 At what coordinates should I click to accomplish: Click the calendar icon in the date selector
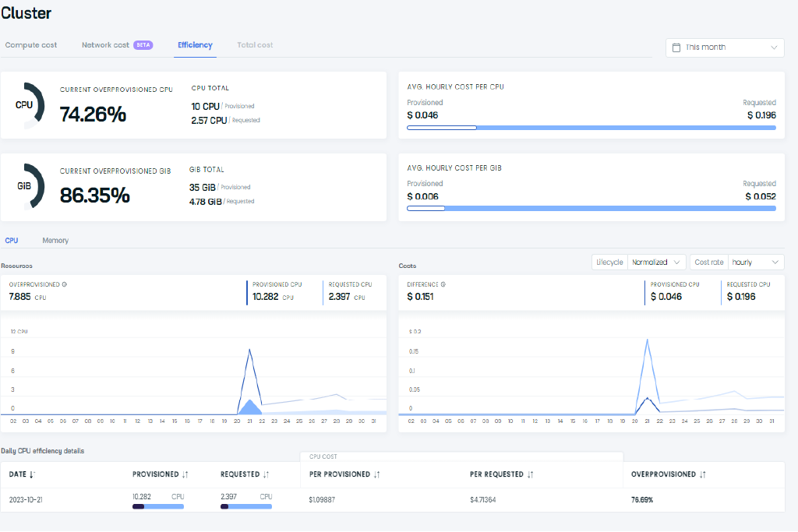tap(675, 48)
